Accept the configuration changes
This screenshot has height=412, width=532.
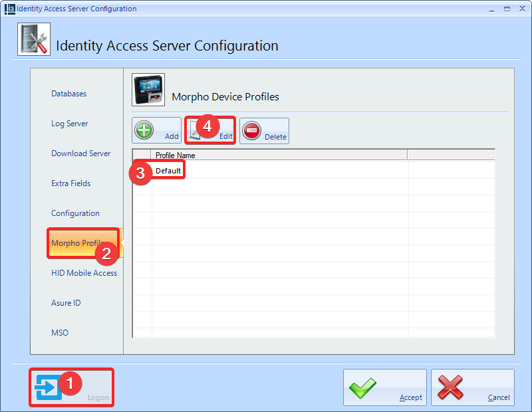point(385,387)
